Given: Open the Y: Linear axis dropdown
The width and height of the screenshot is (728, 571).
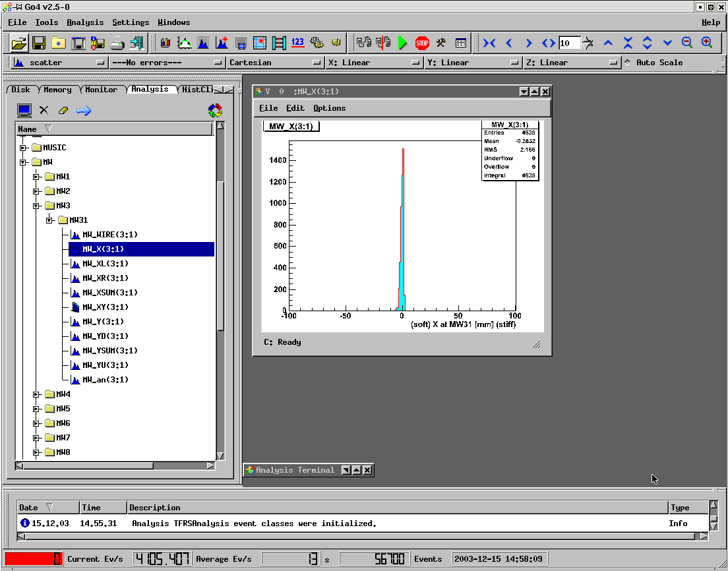Looking at the screenshot, I should 473,63.
